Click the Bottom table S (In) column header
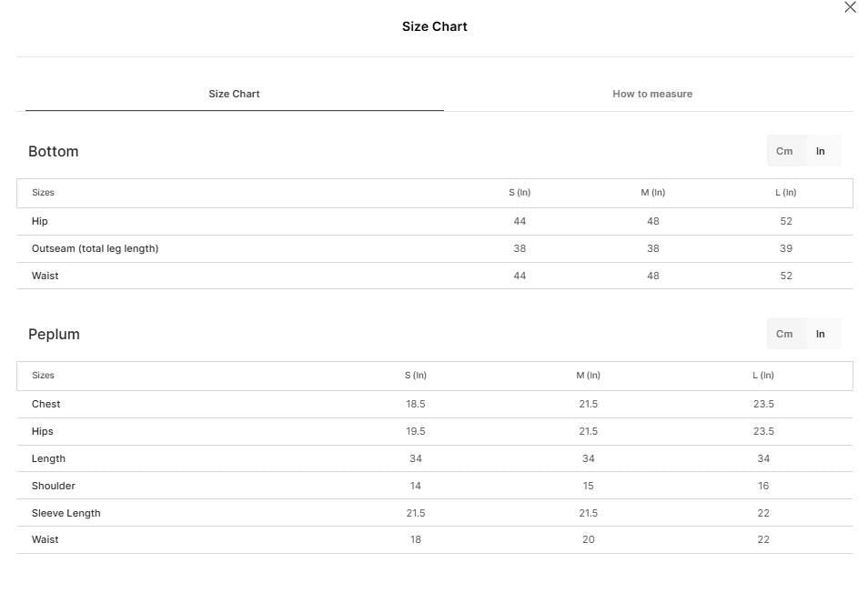The image size is (868, 613). click(x=520, y=193)
